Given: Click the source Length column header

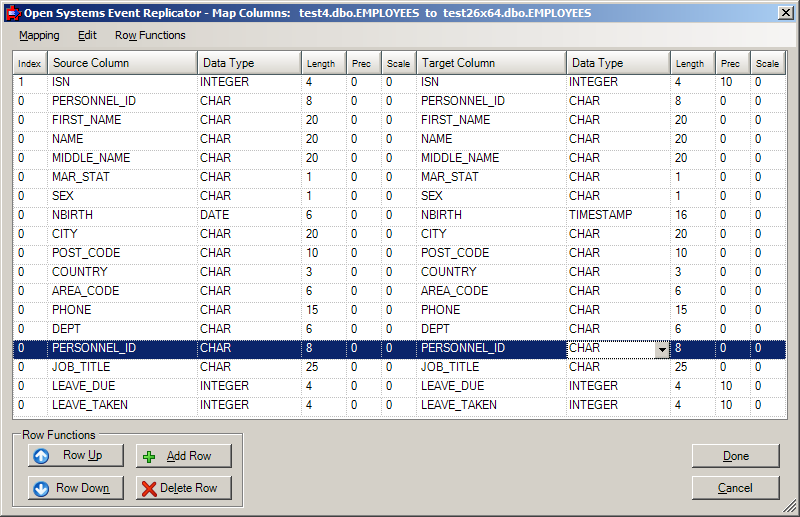Looking at the screenshot, I should (x=324, y=63).
